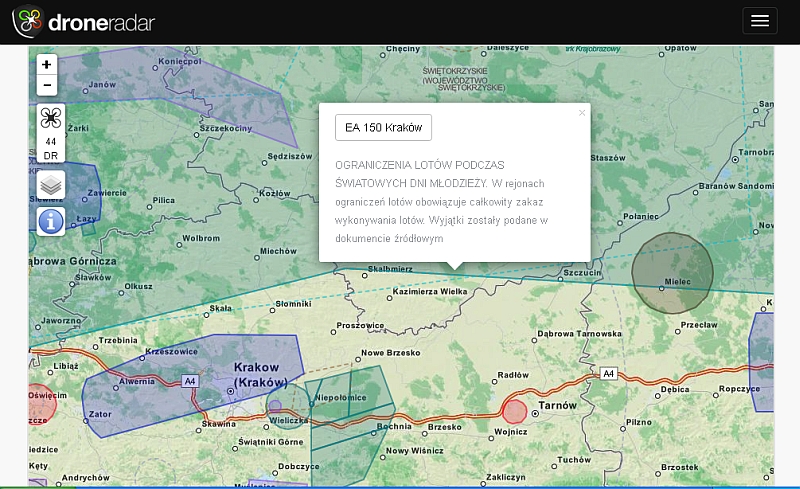Click the Skalbmierz town label

[x=390, y=269]
